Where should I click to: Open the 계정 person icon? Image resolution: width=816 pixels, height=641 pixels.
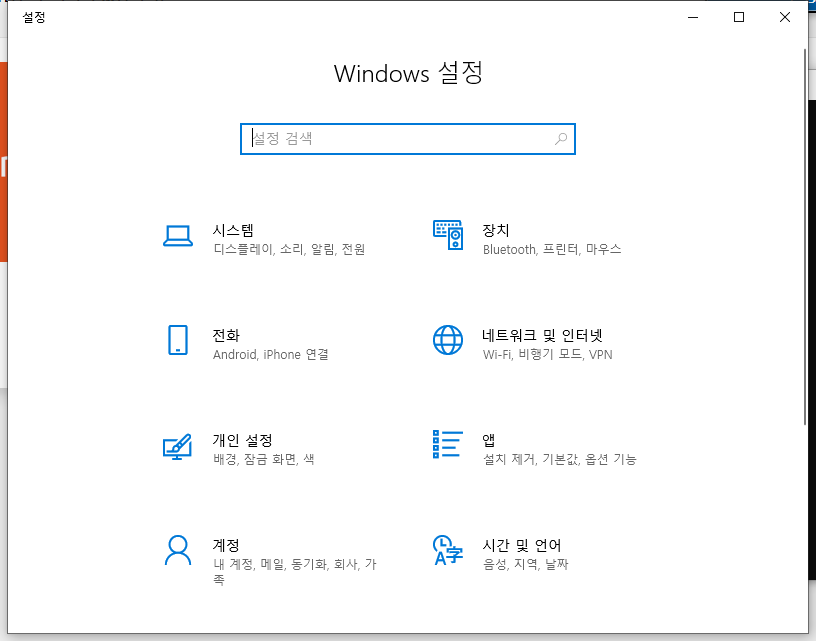(x=178, y=550)
